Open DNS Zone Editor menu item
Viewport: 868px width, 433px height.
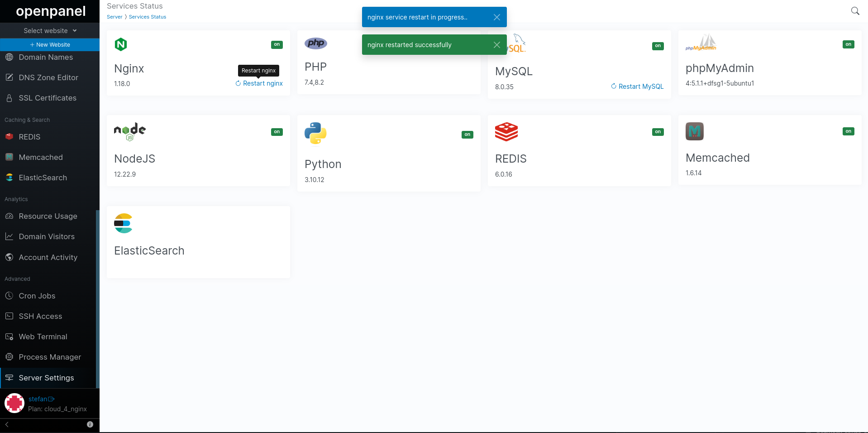point(48,77)
